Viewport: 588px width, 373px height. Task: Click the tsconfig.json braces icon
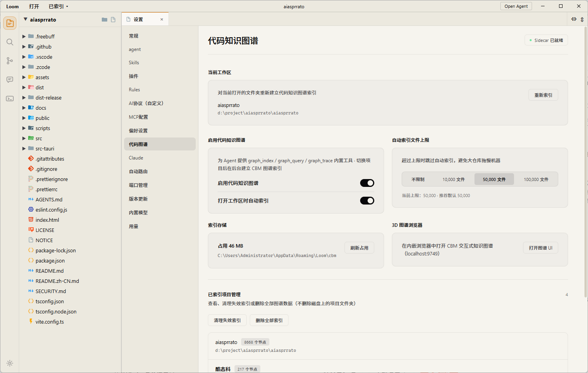tap(31, 301)
